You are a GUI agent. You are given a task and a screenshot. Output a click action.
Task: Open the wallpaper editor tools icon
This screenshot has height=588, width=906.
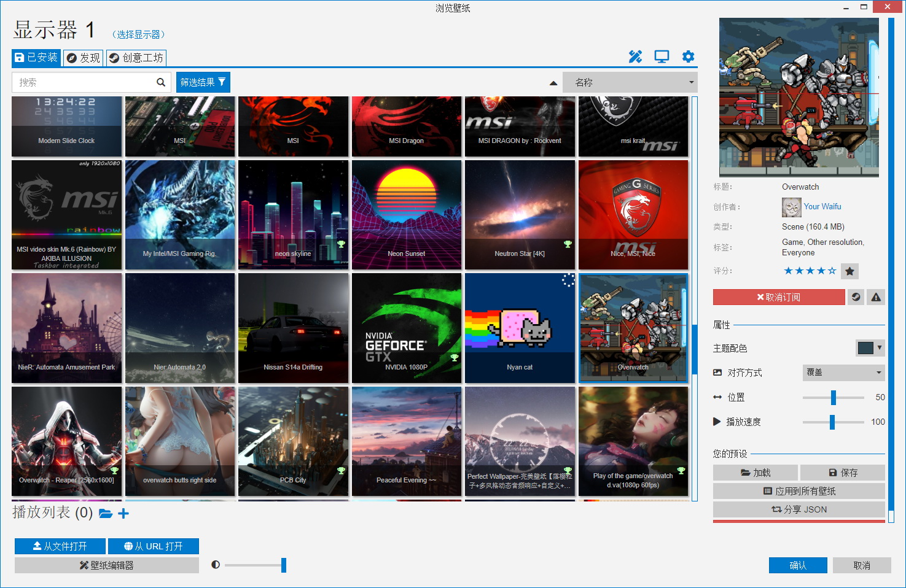[635, 57]
